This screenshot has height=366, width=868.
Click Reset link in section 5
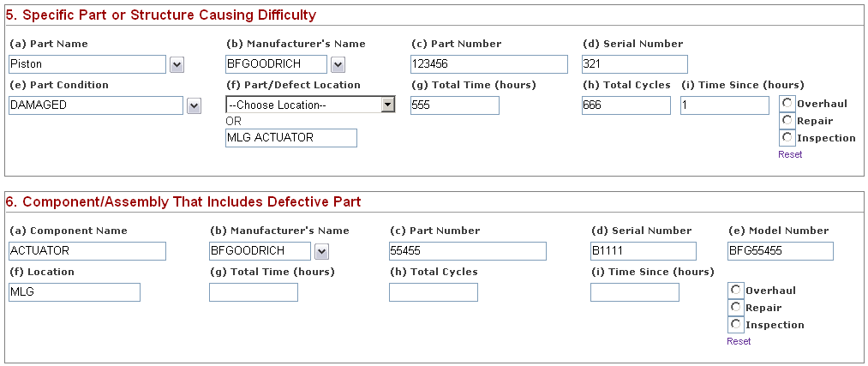(x=790, y=154)
